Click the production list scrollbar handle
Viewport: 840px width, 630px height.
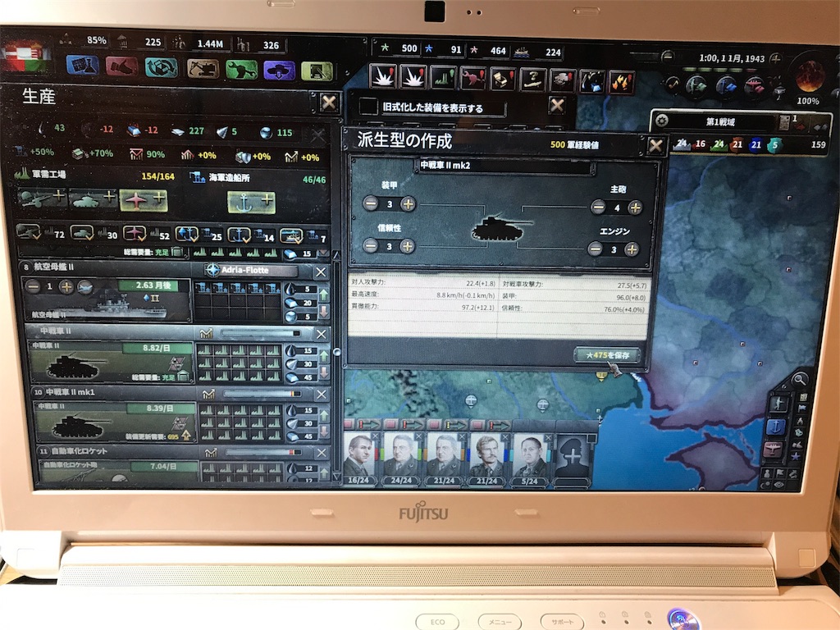(x=336, y=352)
